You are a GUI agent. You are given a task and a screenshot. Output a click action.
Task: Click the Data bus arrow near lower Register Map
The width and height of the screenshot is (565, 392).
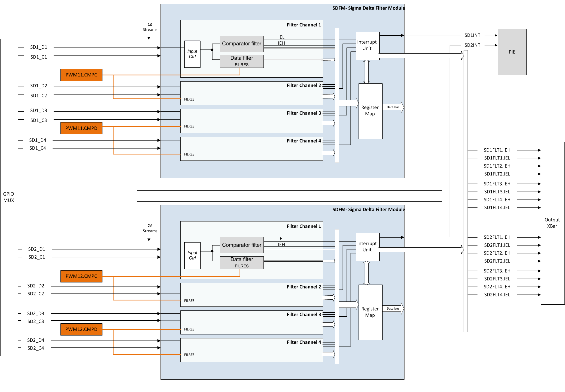tap(393, 308)
